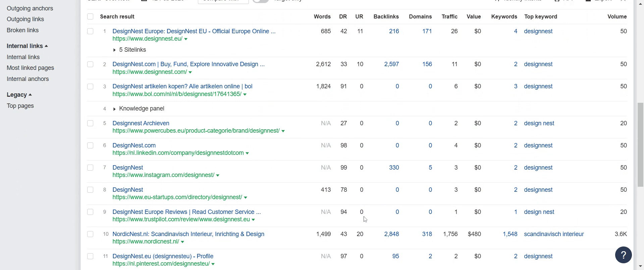
Task: Tick checkbox for DesignNest Europe result
Action: [x=90, y=31]
